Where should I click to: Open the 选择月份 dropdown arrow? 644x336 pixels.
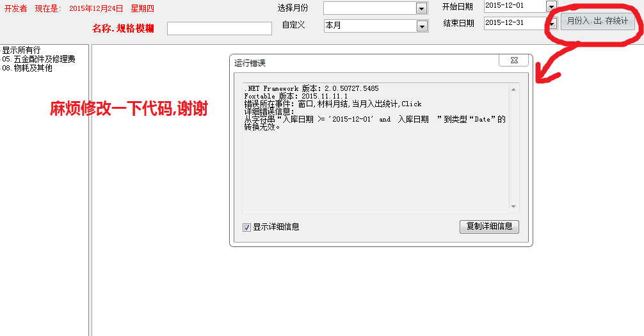coord(421,8)
